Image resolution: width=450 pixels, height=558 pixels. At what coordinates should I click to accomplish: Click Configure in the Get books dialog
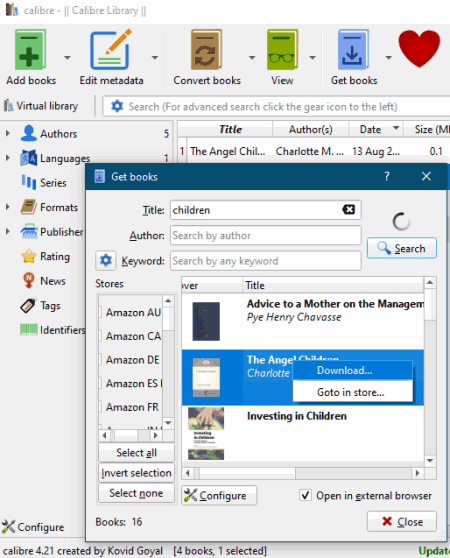pos(219,495)
